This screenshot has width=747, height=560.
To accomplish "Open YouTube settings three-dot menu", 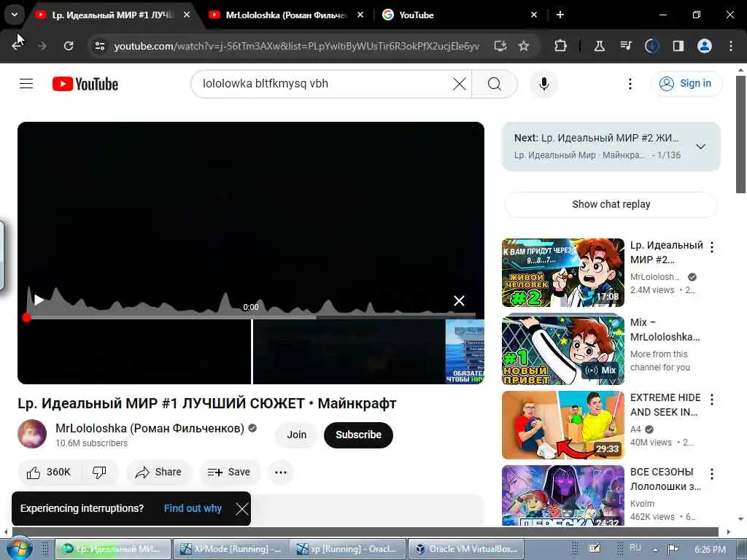I will [x=630, y=84].
